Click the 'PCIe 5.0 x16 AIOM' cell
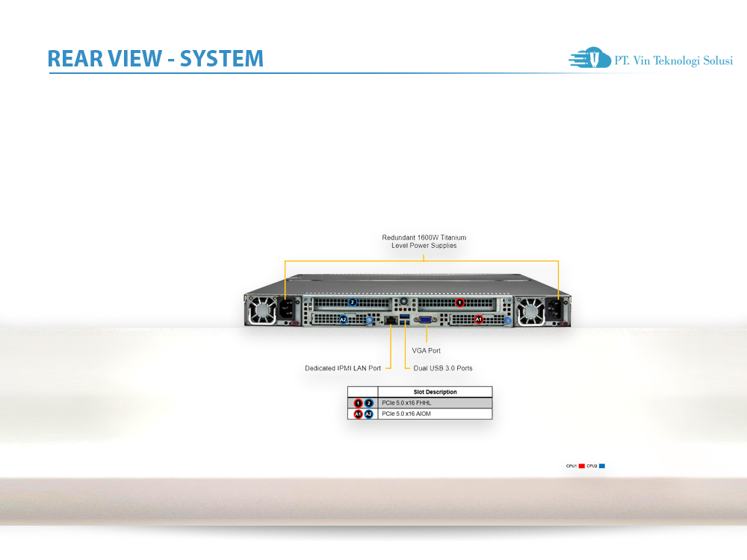 pyautogui.click(x=435, y=414)
